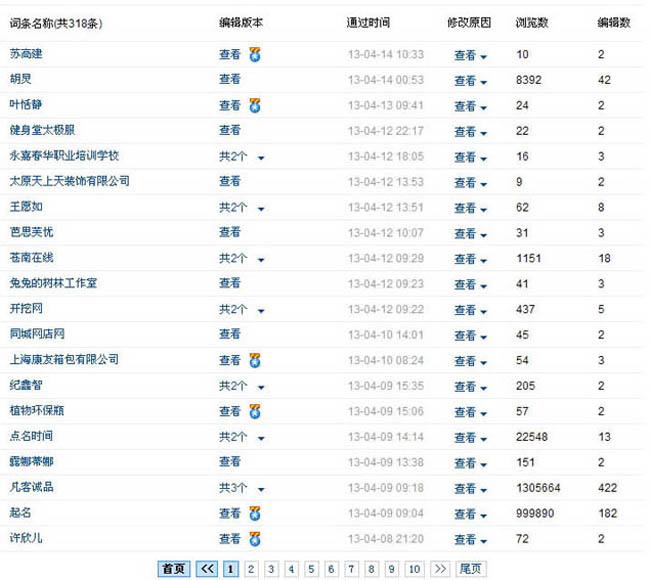This screenshot has height=580, width=650.
Task: Jump forward with the >> pagination arrow
Action: pos(440,568)
